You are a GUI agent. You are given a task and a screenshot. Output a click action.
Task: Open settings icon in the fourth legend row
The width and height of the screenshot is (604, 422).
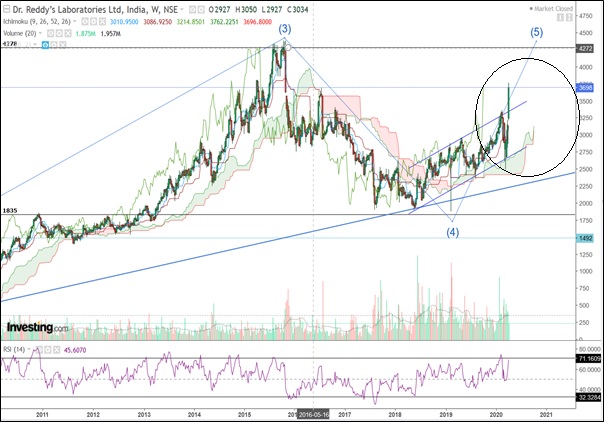pos(54,45)
